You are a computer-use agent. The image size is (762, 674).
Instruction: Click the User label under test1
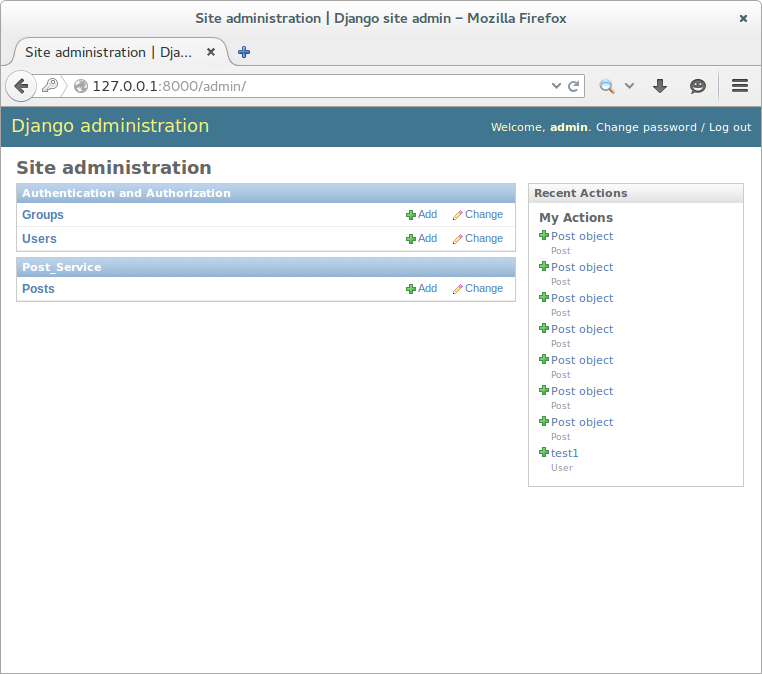pos(562,467)
